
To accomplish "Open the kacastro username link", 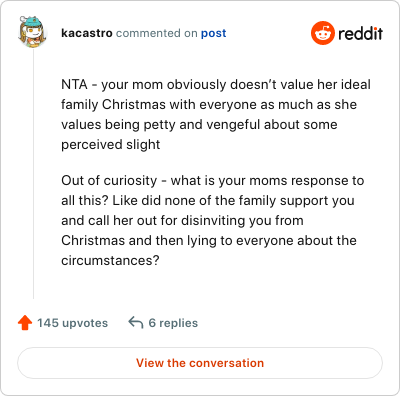I will pyautogui.click(x=87, y=33).
